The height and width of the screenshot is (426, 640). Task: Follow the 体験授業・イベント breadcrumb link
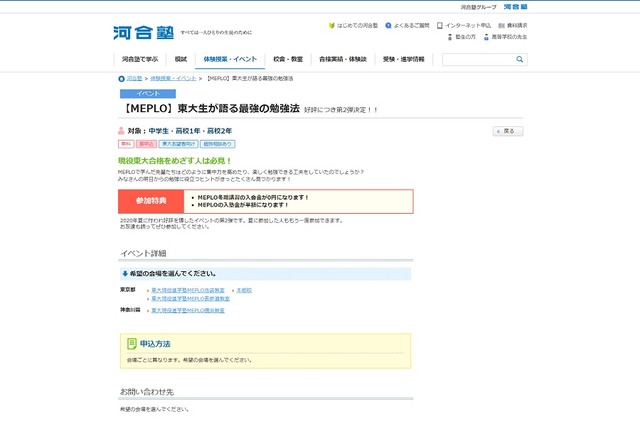pyautogui.click(x=173, y=78)
